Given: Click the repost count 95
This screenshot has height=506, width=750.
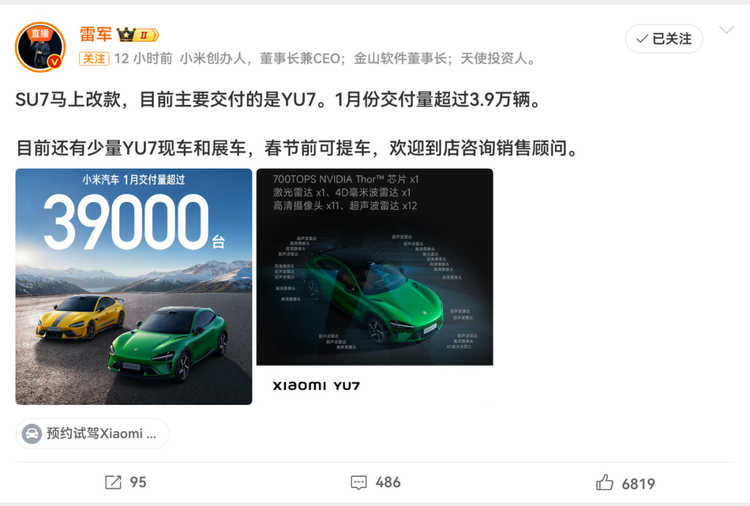Looking at the screenshot, I should click(138, 482).
